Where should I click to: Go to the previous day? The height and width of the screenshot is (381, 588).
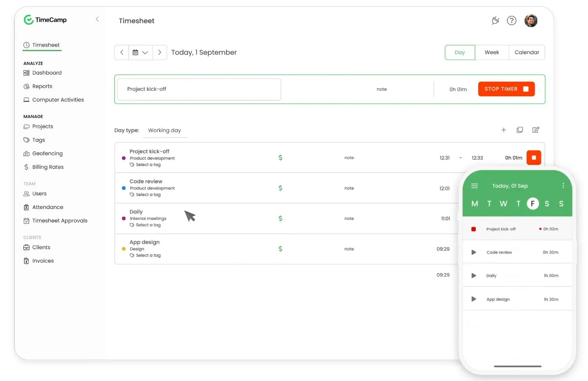click(122, 52)
